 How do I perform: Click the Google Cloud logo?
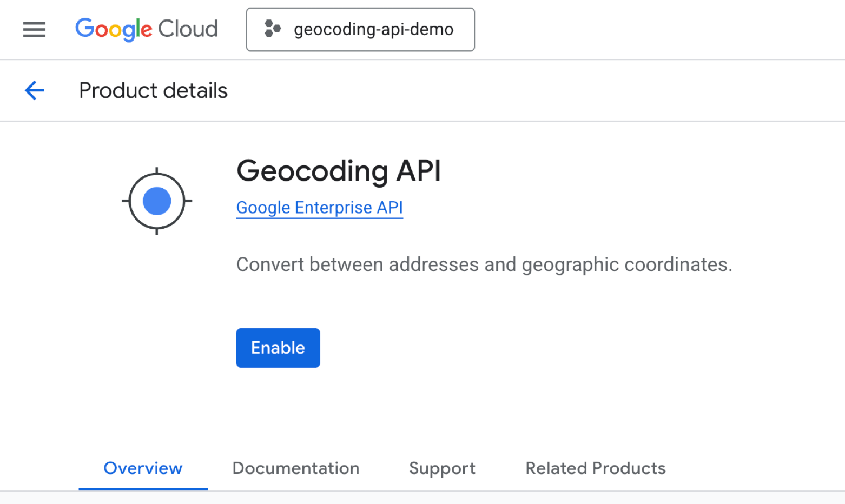(x=146, y=29)
